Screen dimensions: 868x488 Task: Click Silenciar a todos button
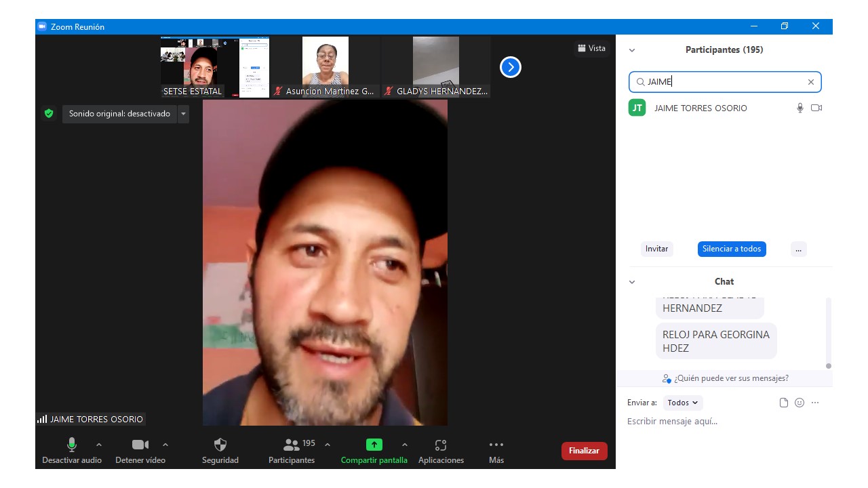[732, 249]
